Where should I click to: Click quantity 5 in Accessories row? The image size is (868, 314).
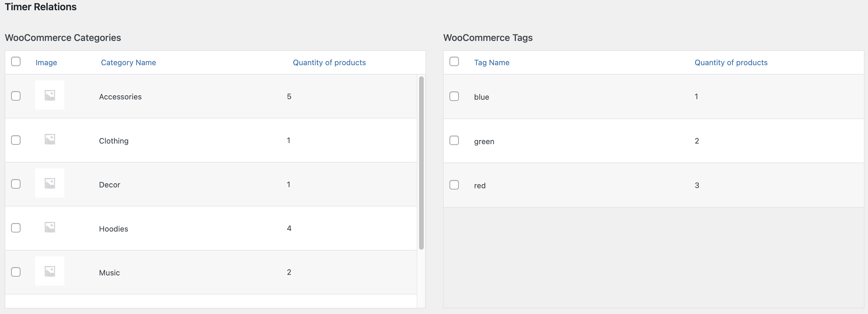pyautogui.click(x=289, y=96)
